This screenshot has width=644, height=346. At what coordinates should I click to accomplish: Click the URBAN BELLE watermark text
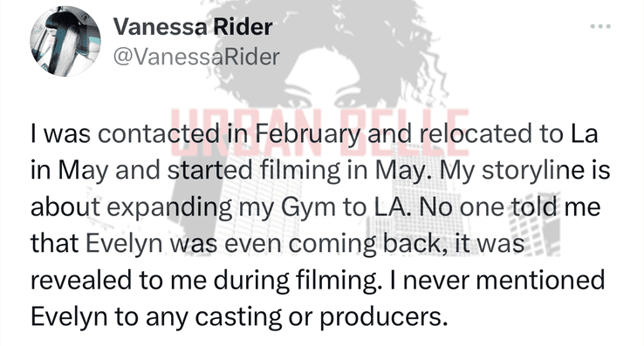pyautogui.click(x=319, y=132)
